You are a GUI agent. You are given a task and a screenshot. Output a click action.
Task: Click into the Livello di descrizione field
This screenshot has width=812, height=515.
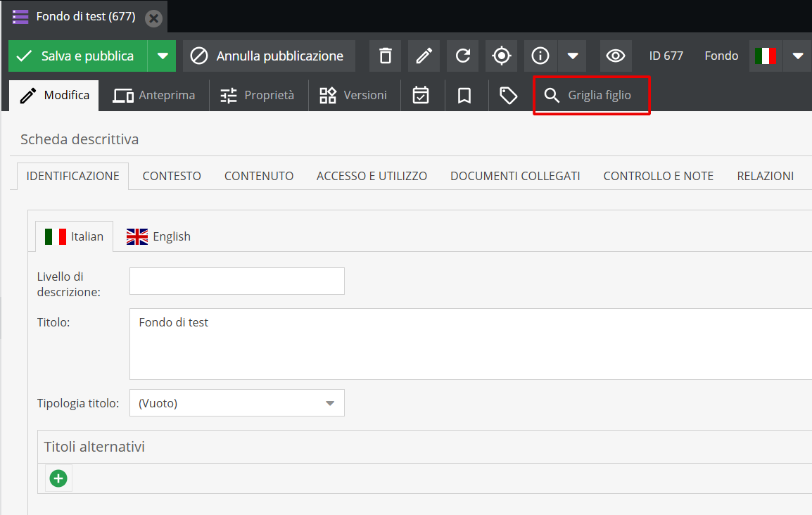pyautogui.click(x=237, y=281)
